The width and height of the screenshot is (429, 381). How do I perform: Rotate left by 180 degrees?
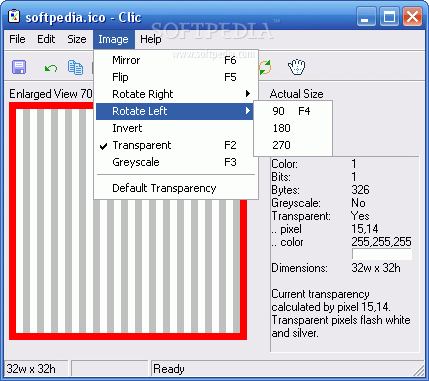click(x=293, y=128)
